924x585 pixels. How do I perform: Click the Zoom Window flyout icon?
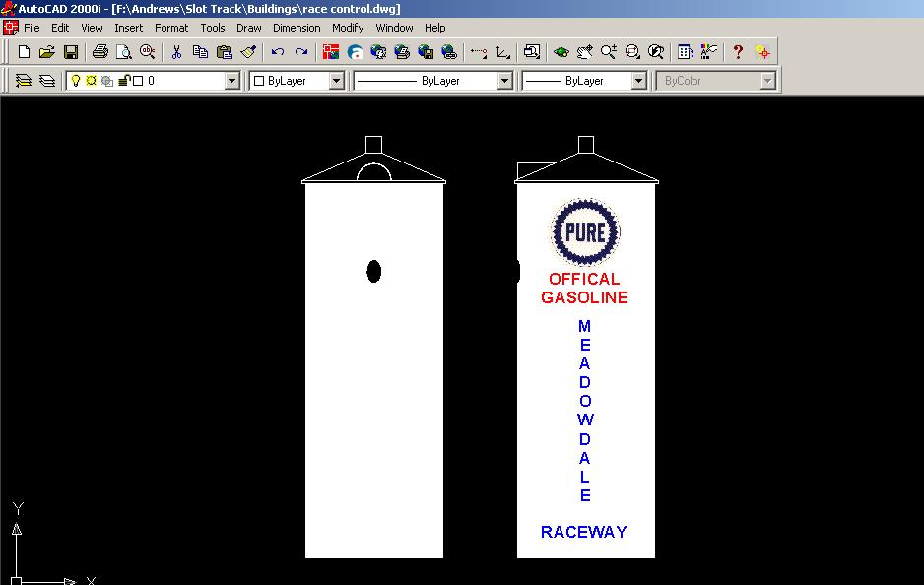pyautogui.click(x=632, y=52)
